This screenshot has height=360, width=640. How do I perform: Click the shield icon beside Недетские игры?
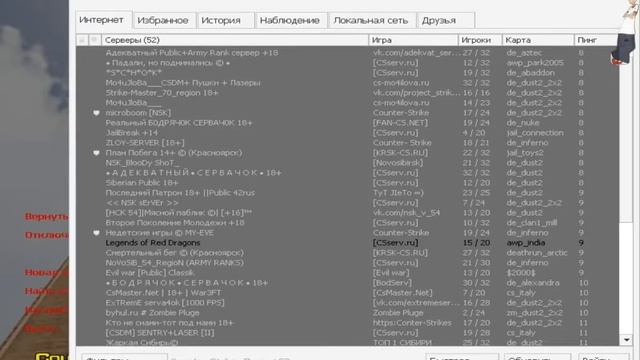96,233
